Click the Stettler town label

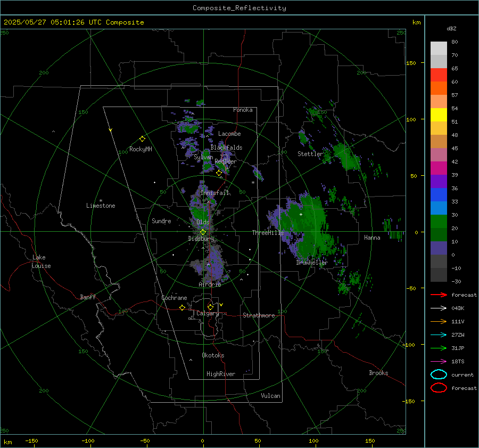[310, 154]
